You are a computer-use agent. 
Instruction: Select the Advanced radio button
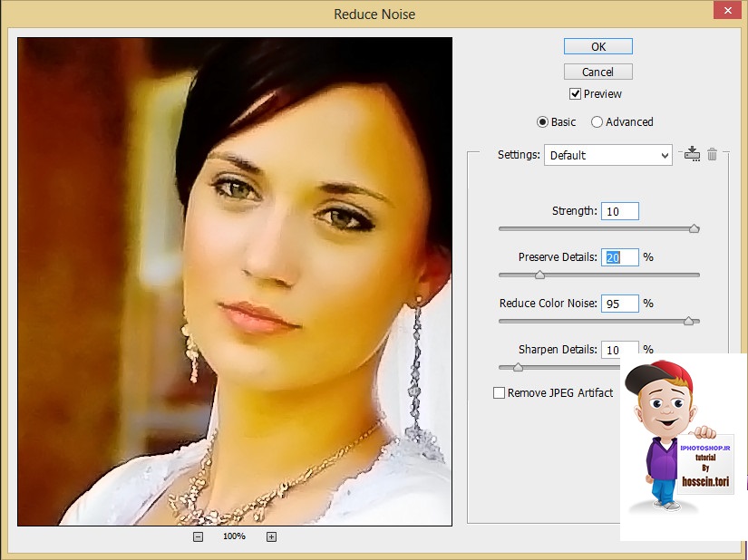point(597,122)
